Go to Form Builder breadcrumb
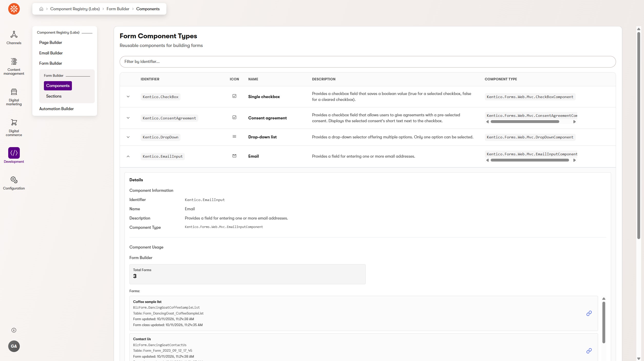This screenshot has width=644, height=361. coord(118,9)
